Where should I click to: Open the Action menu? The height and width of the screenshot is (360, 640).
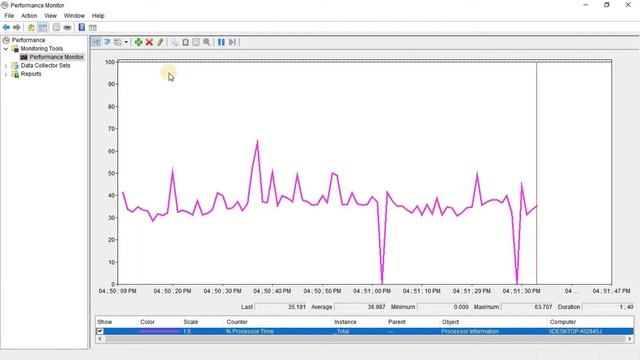(29, 16)
